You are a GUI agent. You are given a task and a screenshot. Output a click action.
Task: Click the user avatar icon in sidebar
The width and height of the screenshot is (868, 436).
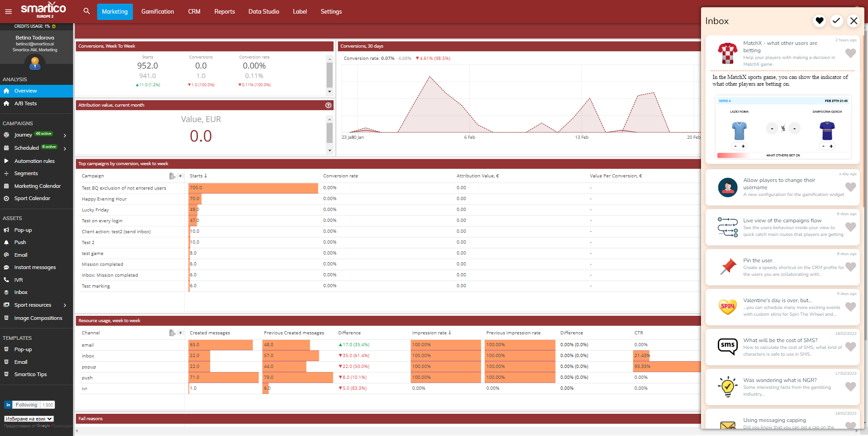(x=35, y=63)
